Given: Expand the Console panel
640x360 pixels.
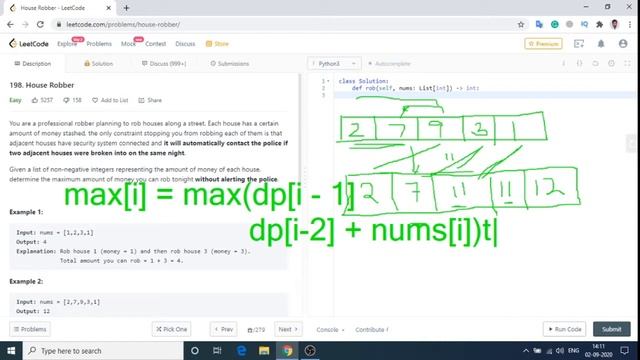Looking at the screenshot, I should point(330,329).
